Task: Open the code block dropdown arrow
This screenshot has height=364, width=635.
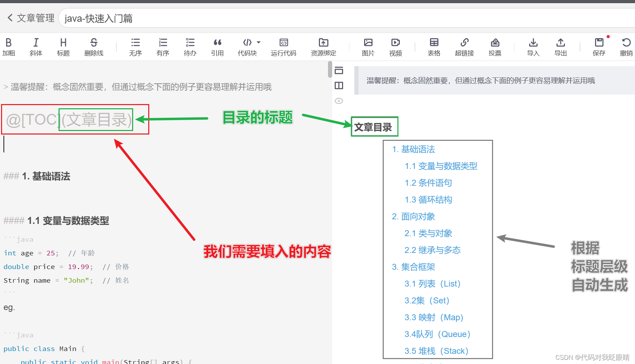Action: tap(259, 42)
